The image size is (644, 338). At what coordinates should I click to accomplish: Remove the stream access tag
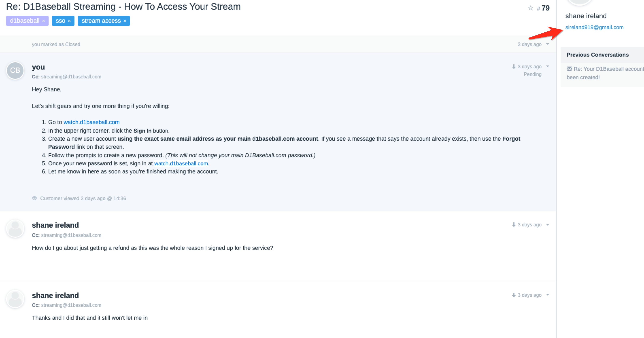click(x=125, y=21)
